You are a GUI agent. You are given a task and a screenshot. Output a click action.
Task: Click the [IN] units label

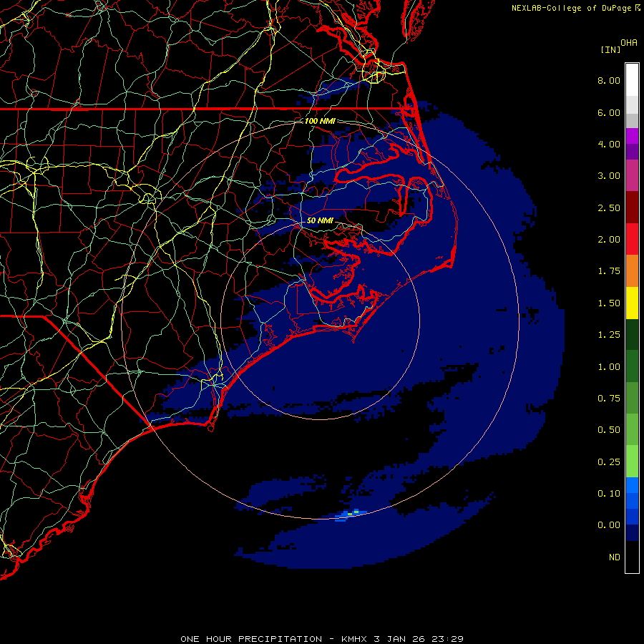[x=610, y=49]
